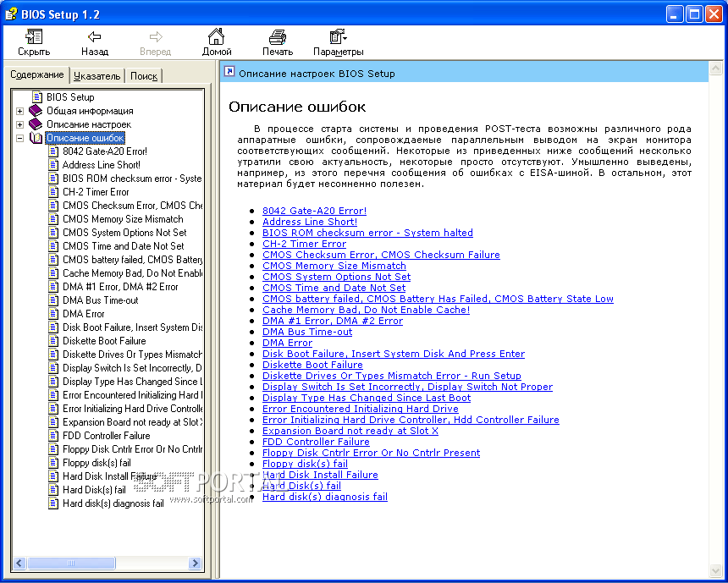Select the Описание ошибок tree item label
The width and height of the screenshot is (728, 583).
[85, 138]
